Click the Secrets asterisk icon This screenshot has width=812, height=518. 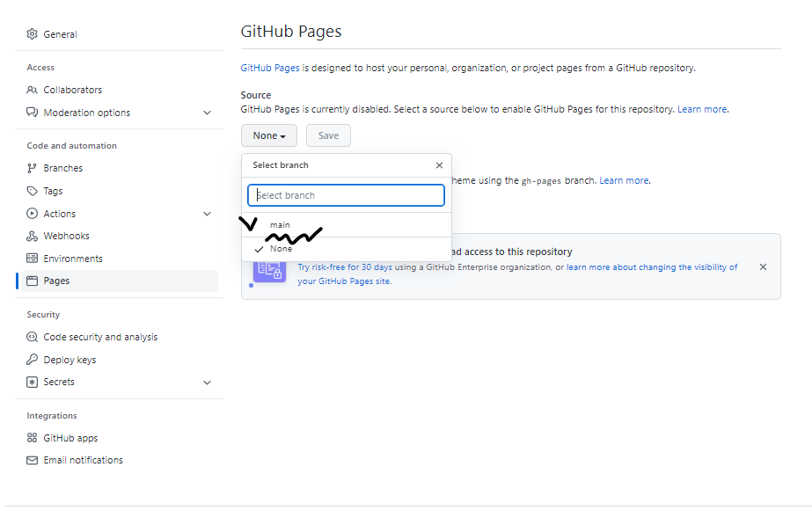(x=32, y=382)
